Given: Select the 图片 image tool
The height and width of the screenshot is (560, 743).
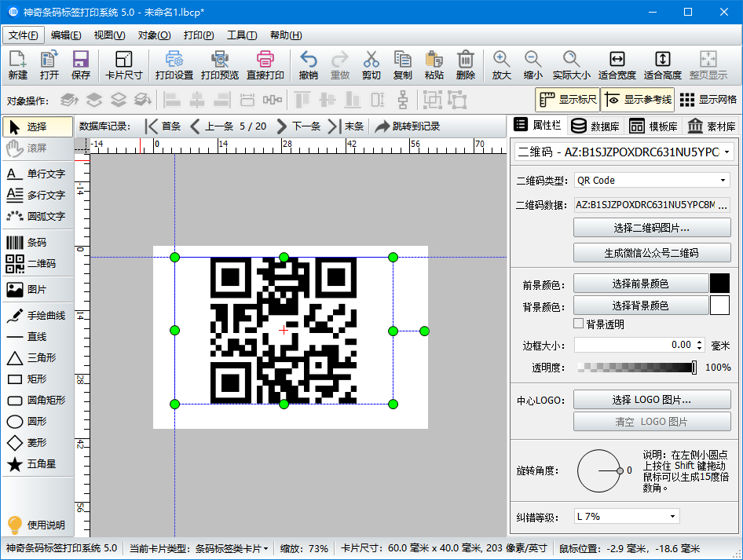Looking at the screenshot, I should [37, 290].
